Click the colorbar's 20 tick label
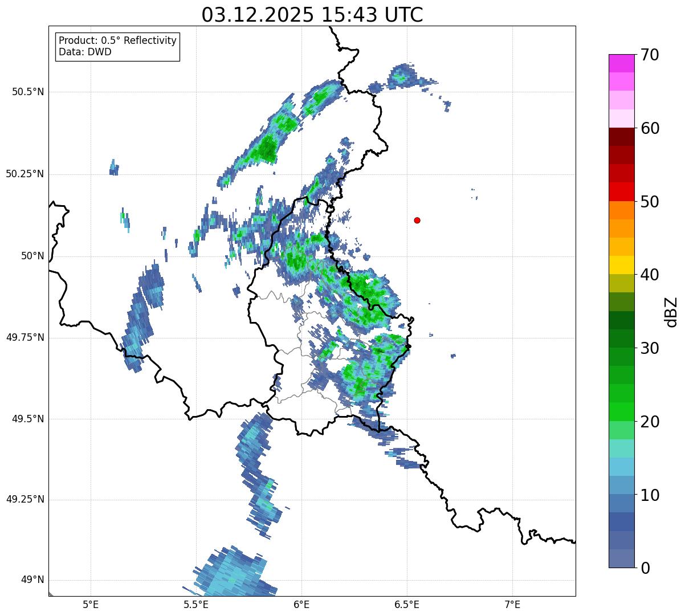Image resolution: width=685 pixels, height=616 pixels. 650,422
